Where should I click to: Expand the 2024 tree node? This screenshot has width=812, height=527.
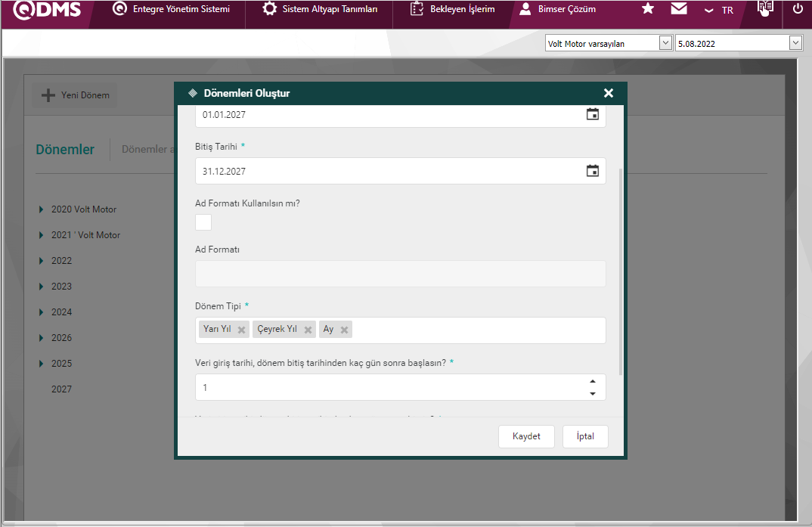coord(41,312)
